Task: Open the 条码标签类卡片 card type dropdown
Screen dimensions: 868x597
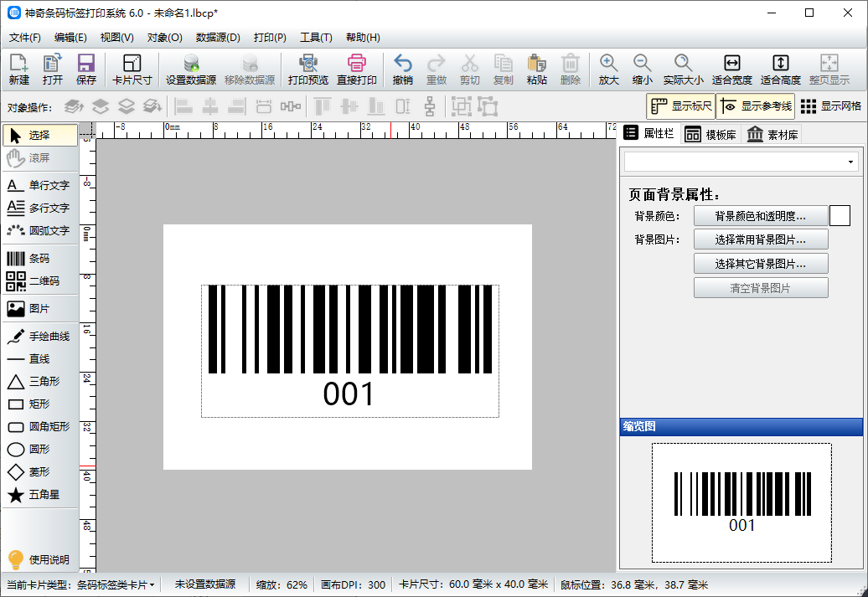Action: 116,584
